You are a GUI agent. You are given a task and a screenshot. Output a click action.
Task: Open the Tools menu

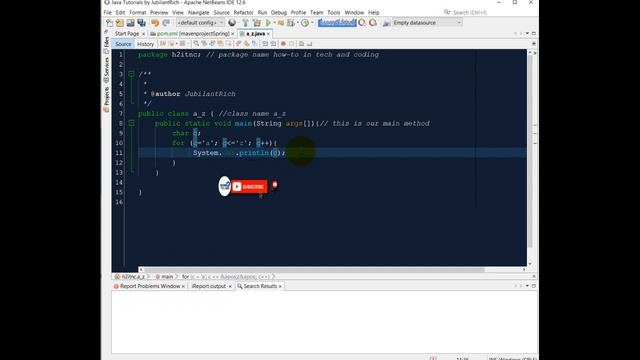333,13
